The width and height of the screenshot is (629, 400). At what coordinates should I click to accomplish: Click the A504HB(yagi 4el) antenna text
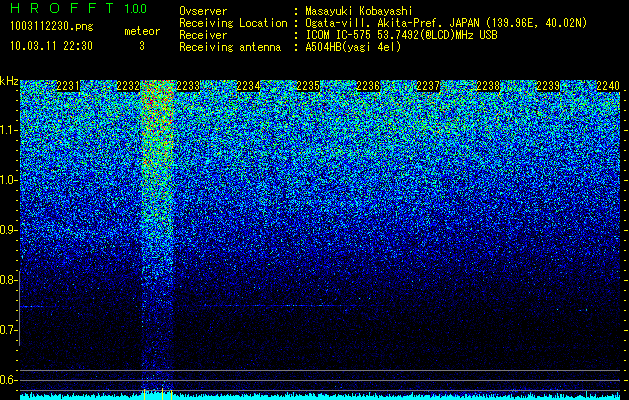coord(353,47)
